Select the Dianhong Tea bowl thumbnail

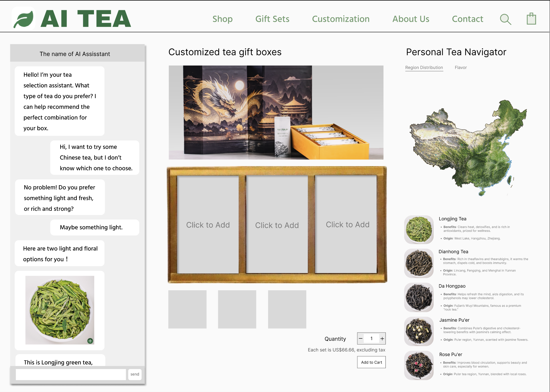pos(419,263)
